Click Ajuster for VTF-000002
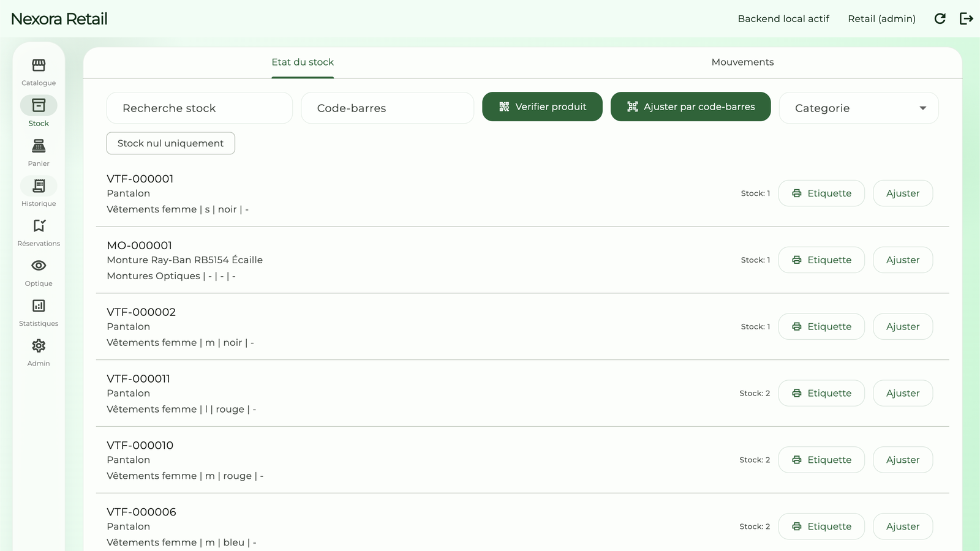The width and height of the screenshot is (980, 551). [x=903, y=326]
